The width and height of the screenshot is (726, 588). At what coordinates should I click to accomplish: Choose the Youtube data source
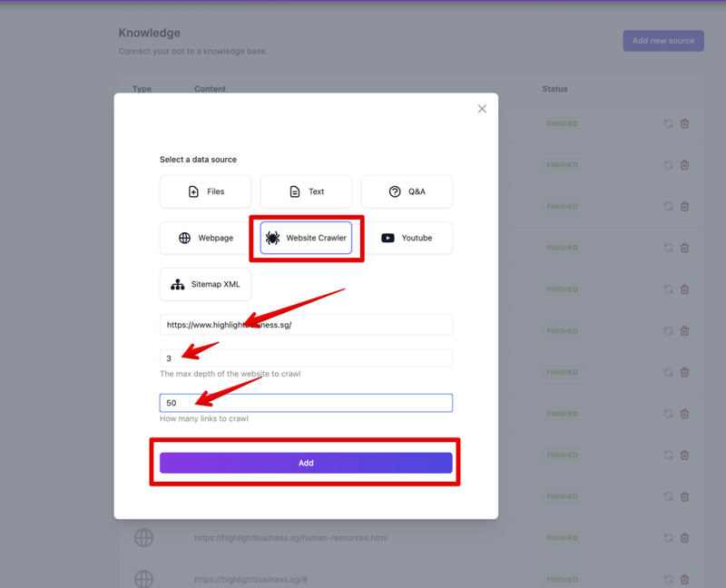[x=407, y=238]
